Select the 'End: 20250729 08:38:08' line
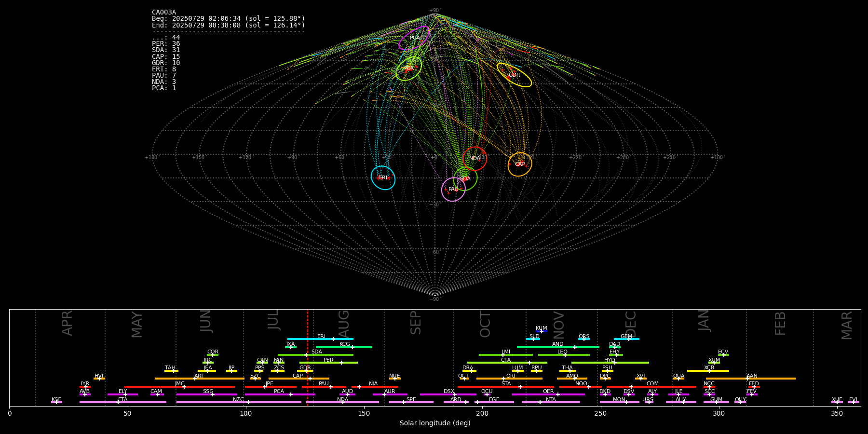 229,25
